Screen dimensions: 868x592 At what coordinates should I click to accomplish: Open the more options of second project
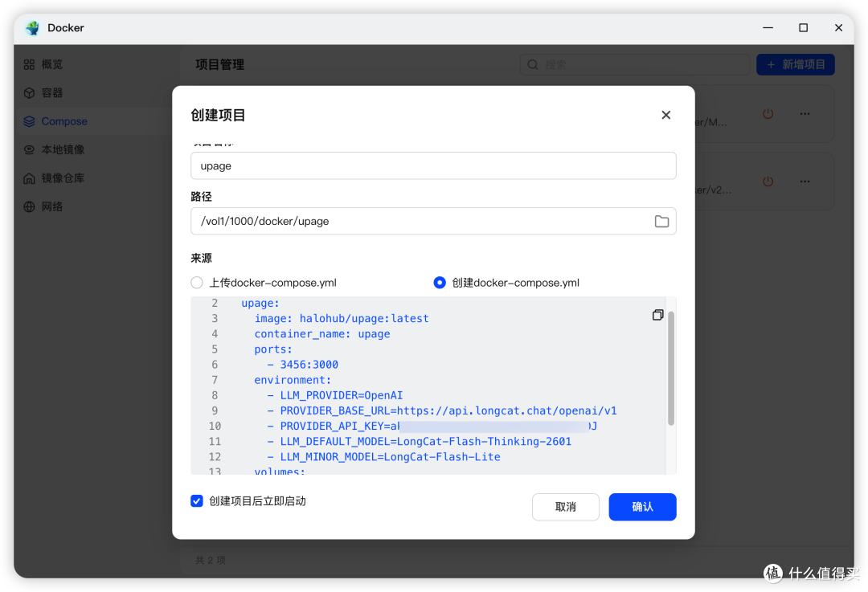[805, 182]
